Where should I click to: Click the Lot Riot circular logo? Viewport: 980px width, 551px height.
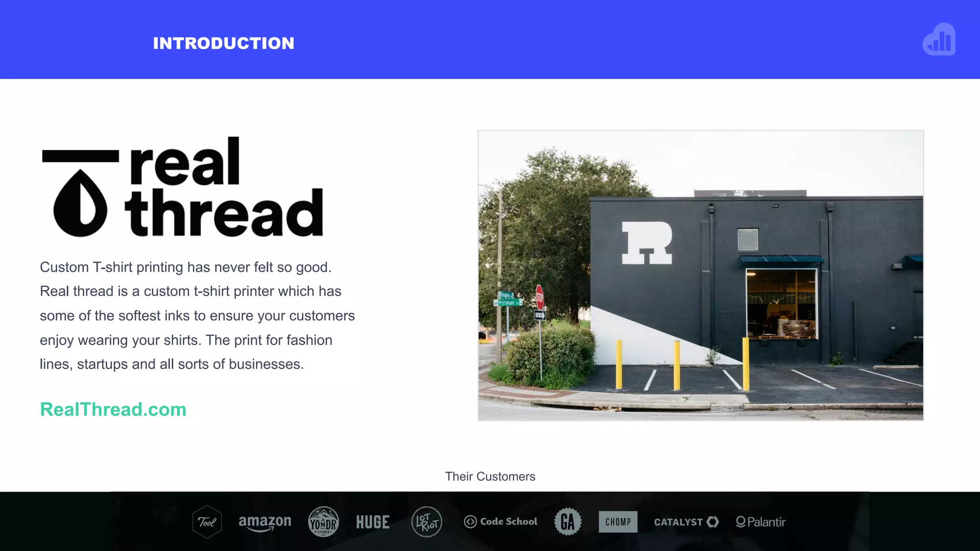[426, 522]
